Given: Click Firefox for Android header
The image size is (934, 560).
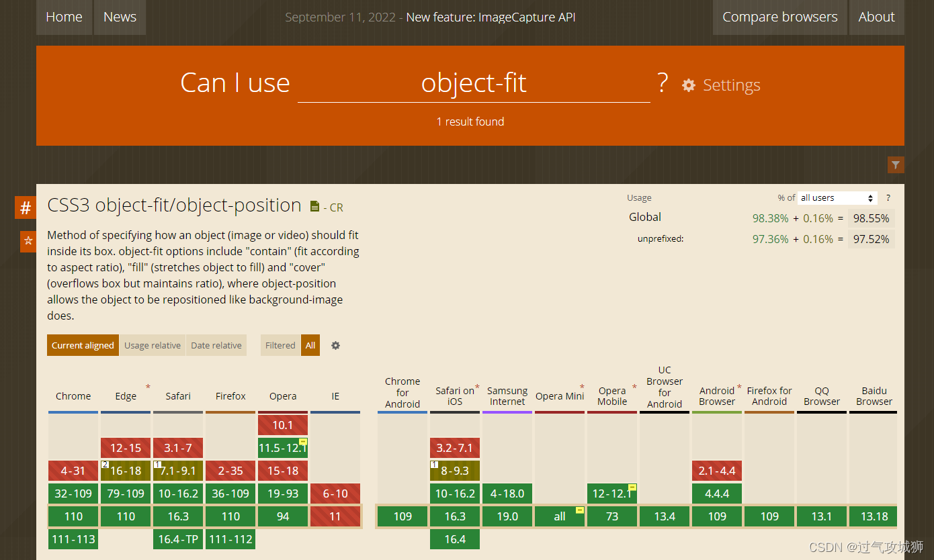Looking at the screenshot, I should [769, 396].
